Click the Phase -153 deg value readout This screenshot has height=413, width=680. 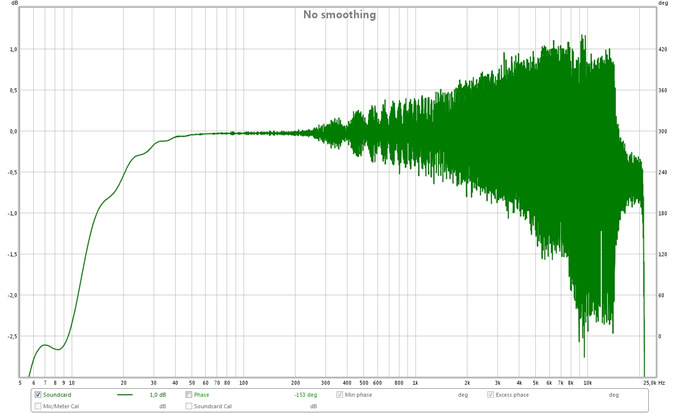tap(305, 395)
